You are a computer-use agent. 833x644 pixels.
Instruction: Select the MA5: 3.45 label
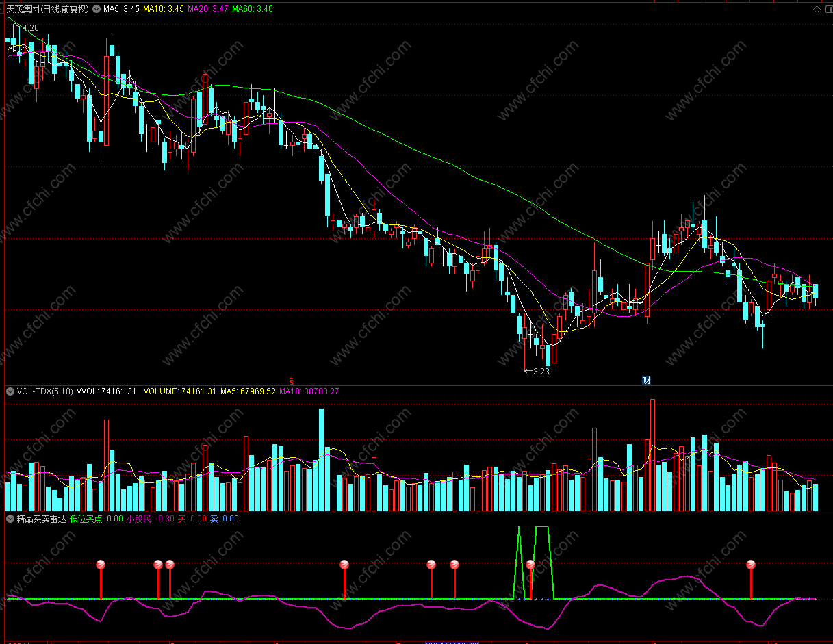tap(121, 9)
